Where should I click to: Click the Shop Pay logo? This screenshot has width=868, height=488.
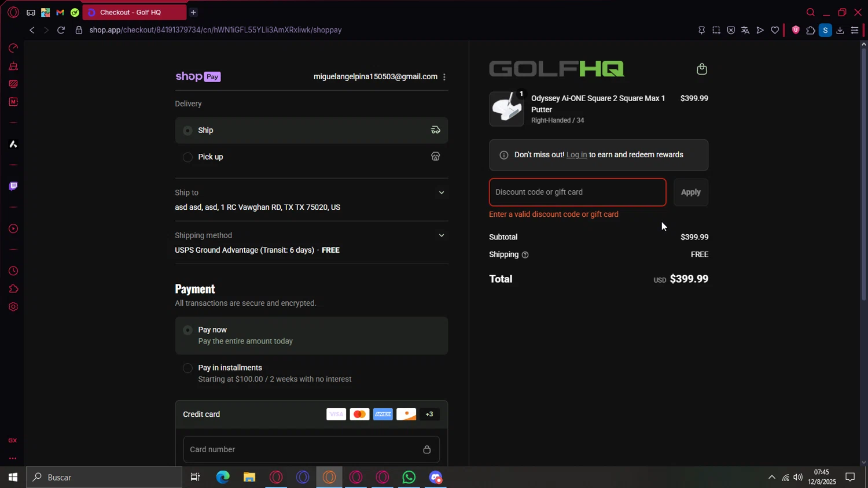click(198, 77)
